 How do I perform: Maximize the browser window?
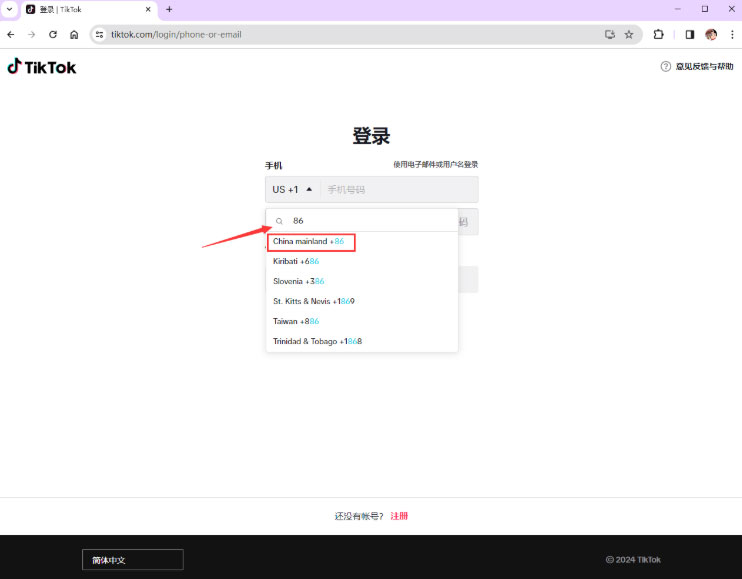coord(705,9)
